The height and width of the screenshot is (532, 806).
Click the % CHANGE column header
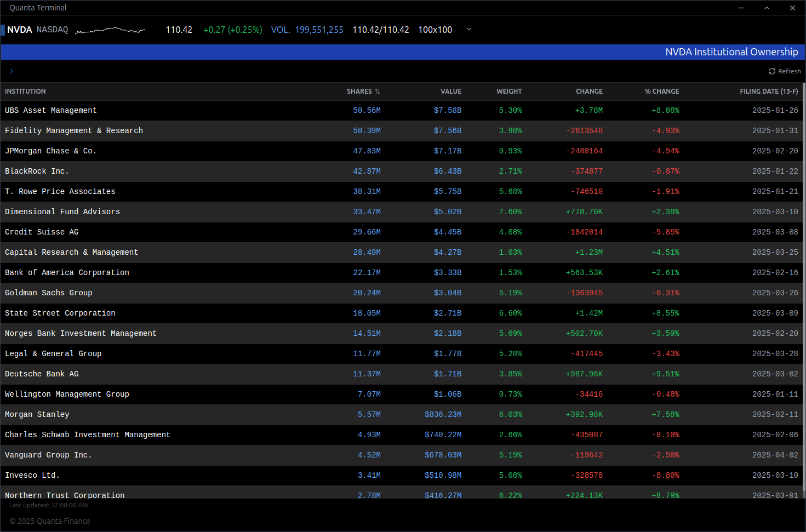tap(662, 91)
